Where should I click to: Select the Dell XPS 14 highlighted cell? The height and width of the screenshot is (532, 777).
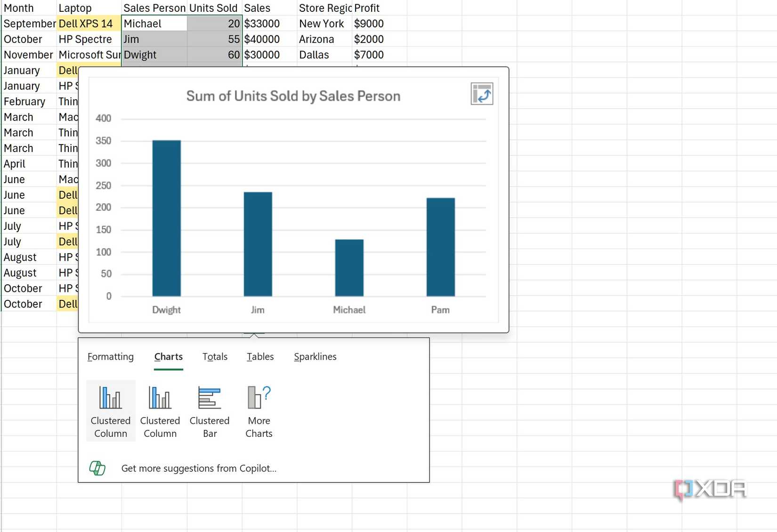pos(88,23)
